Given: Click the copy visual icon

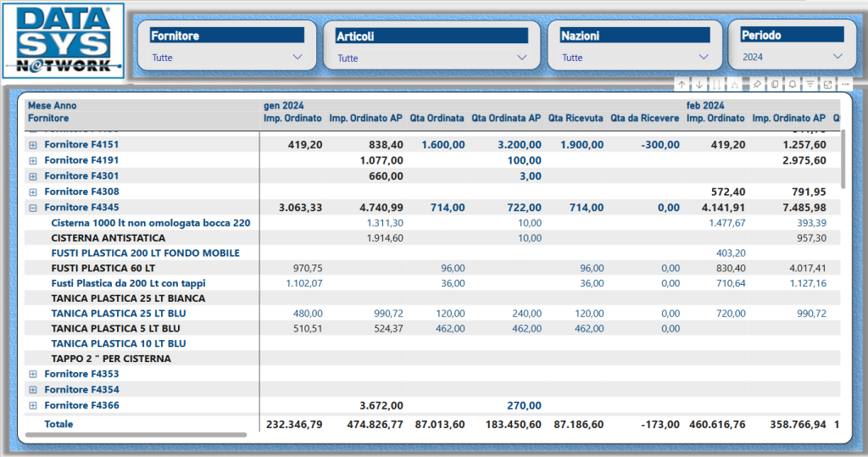Looking at the screenshot, I should (x=775, y=84).
